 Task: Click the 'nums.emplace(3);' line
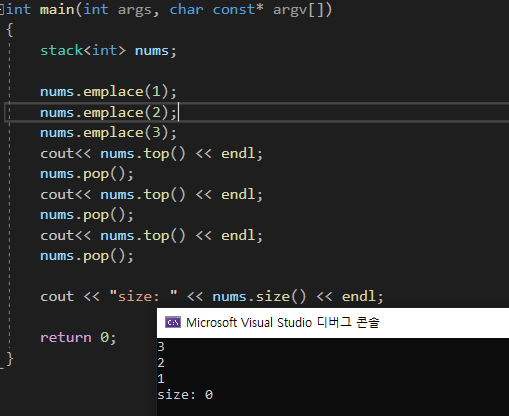108,133
